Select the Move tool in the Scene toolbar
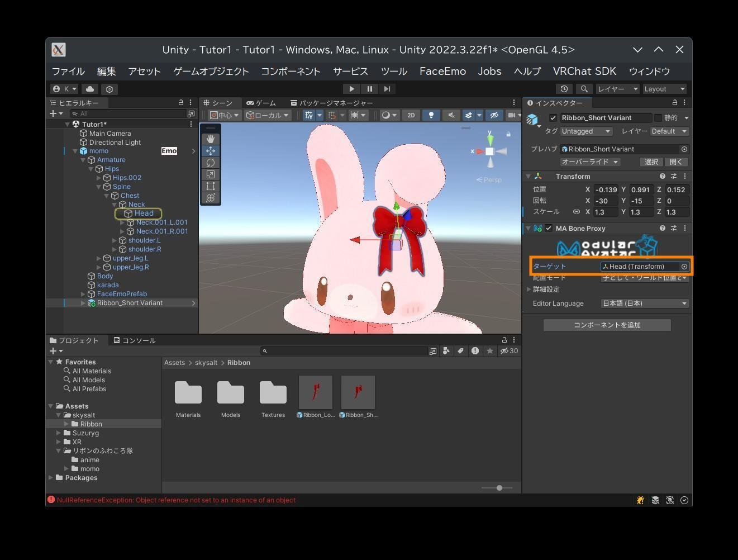 coord(211,150)
